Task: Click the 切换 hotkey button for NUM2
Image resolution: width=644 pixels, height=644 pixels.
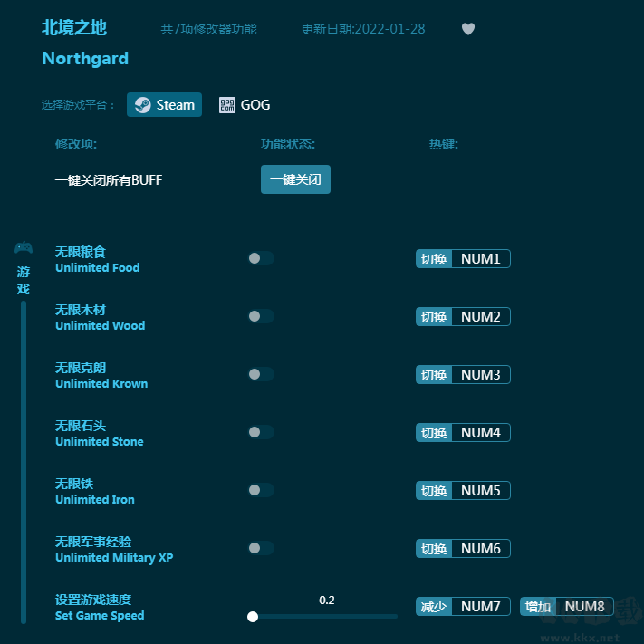Action: [x=434, y=317]
